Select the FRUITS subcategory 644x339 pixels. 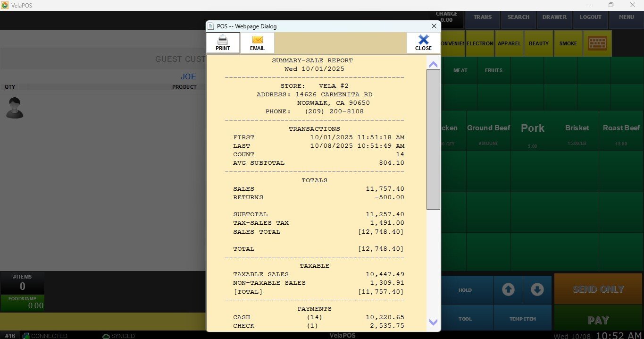[x=493, y=70]
